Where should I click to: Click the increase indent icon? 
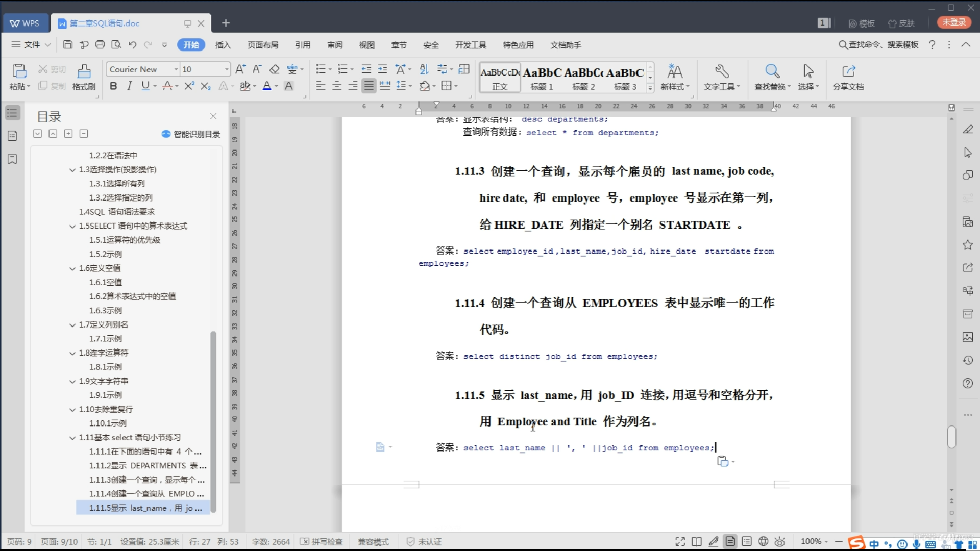pyautogui.click(x=382, y=69)
